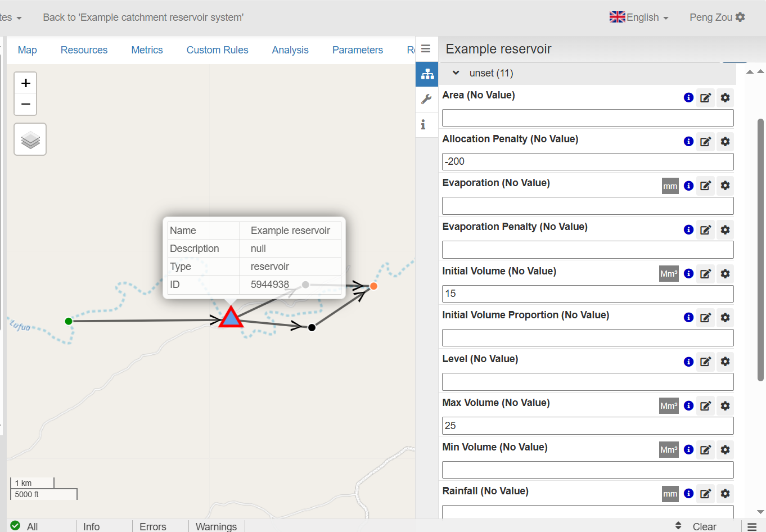Screen dimensions: 766x532
Task: Click the hamburger menu above side panel
Action: [x=426, y=49]
